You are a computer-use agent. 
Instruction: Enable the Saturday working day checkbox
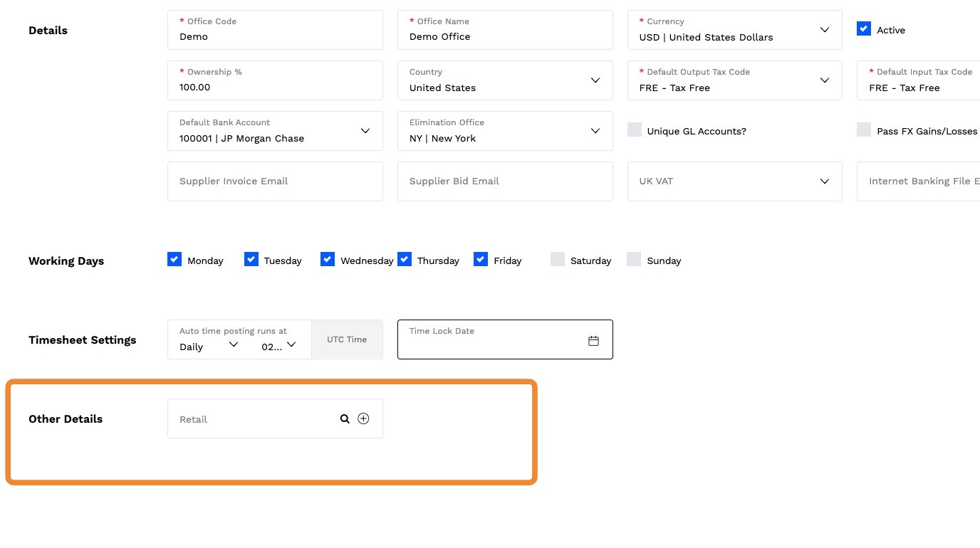coord(558,260)
